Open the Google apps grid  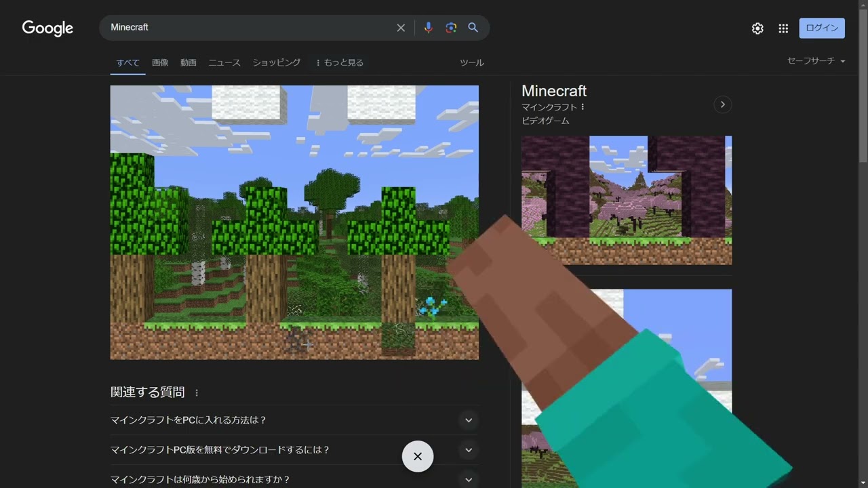(783, 28)
